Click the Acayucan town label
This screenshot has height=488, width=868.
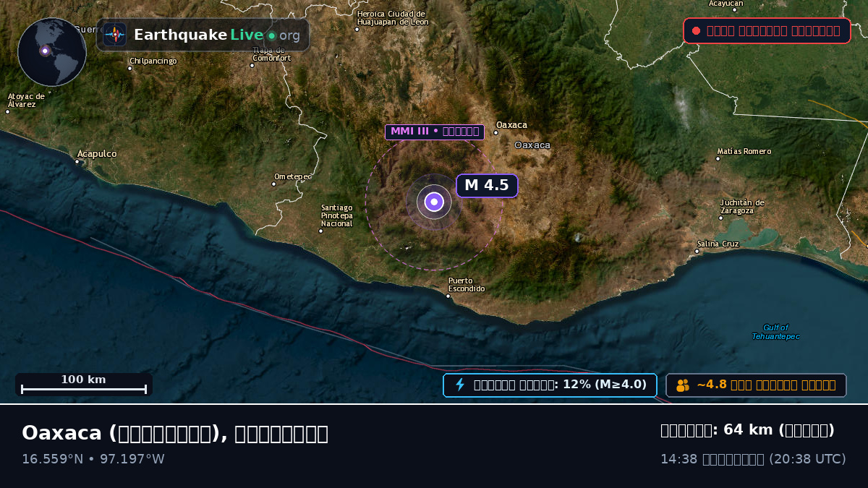coord(726,4)
